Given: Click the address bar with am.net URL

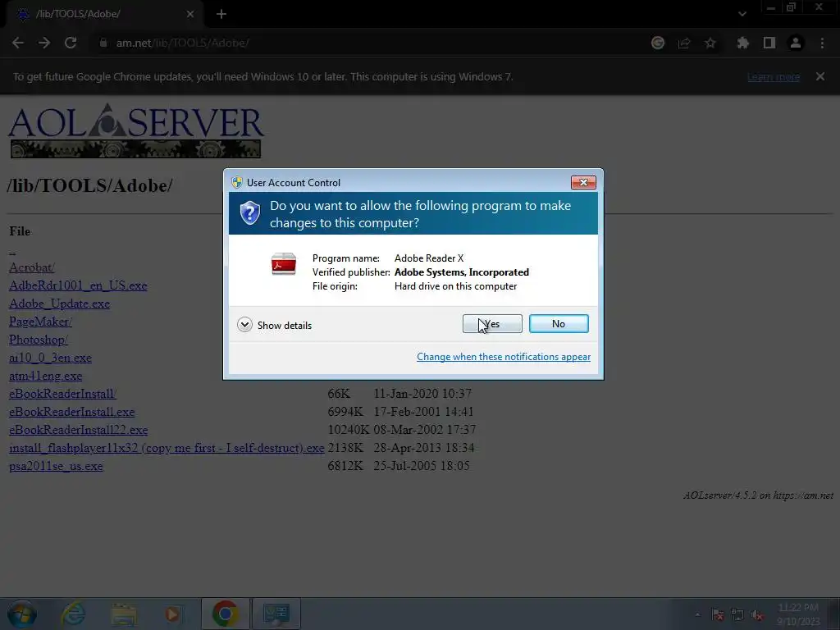Looking at the screenshot, I should click(370, 43).
